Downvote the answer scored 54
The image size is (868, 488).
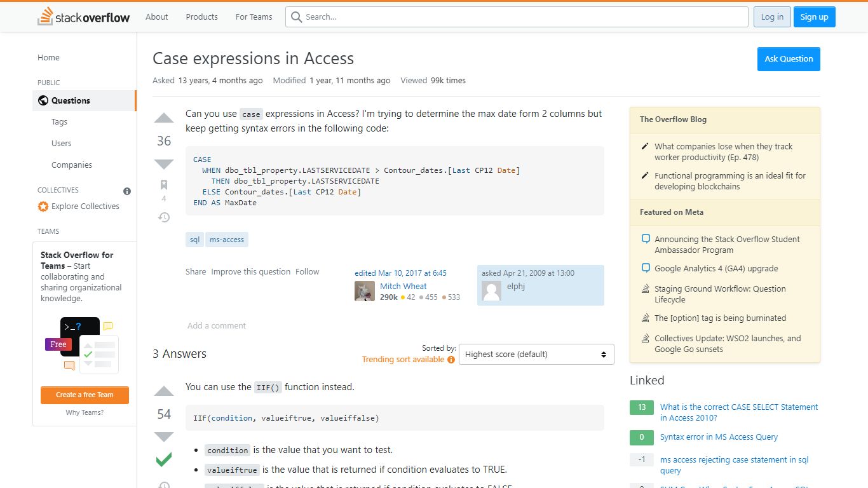[x=164, y=437]
